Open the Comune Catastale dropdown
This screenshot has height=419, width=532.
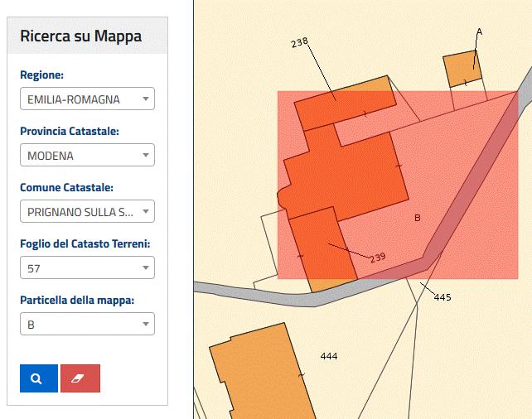(87, 212)
